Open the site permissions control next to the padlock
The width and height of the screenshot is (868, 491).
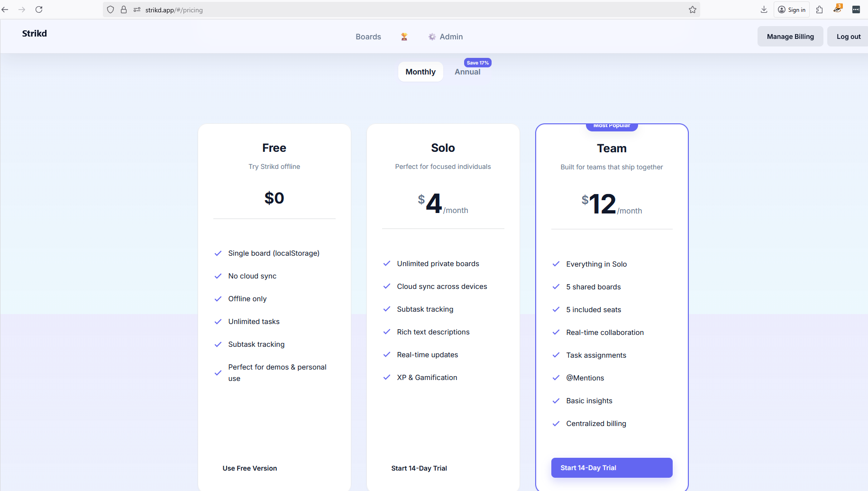137,9
